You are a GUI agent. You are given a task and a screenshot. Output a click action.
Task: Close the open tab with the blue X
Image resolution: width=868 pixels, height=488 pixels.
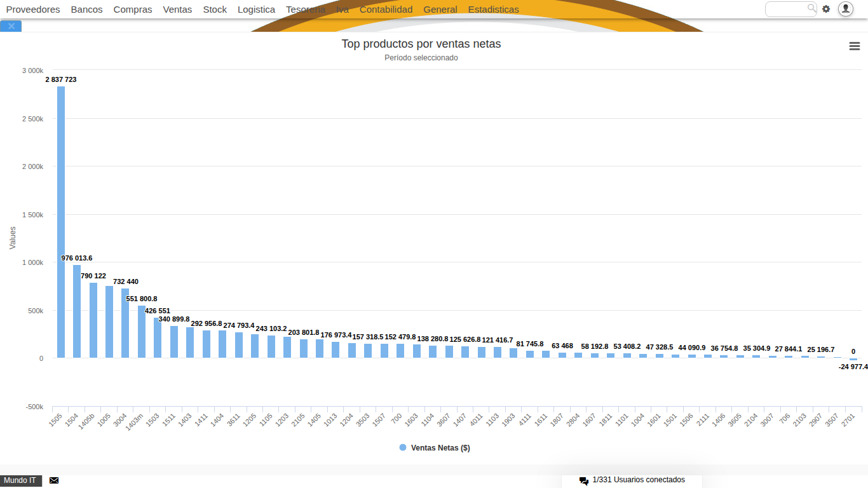pyautogui.click(x=10, y=26)
